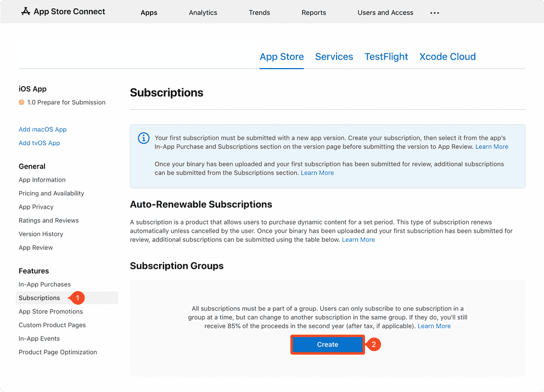Switch to the Services tab
Viewport: 544px width, 392px height.
click(334, 57)
